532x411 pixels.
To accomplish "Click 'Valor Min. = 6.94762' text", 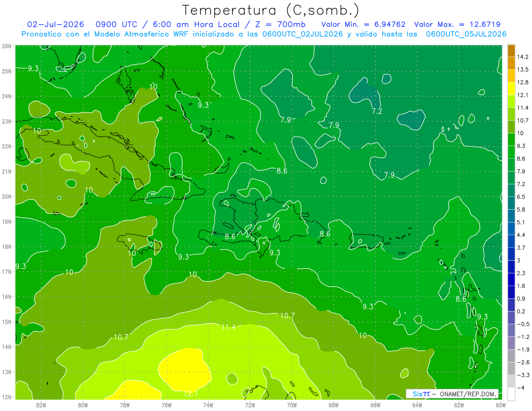I will point(363,24).
